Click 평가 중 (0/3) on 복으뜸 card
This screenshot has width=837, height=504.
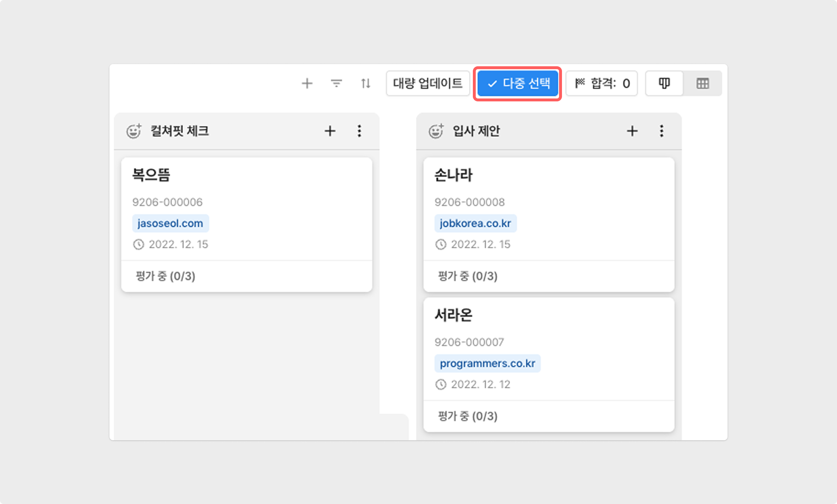tap(166, 276)
